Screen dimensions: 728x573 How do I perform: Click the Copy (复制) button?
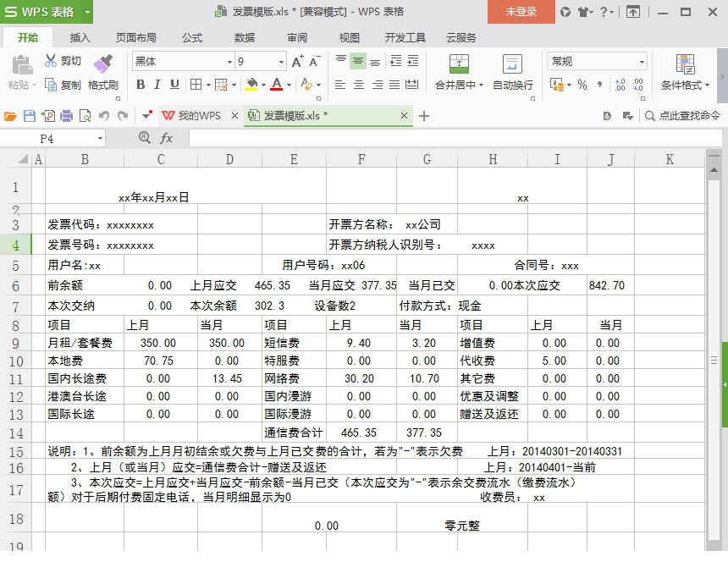[63, 85]
